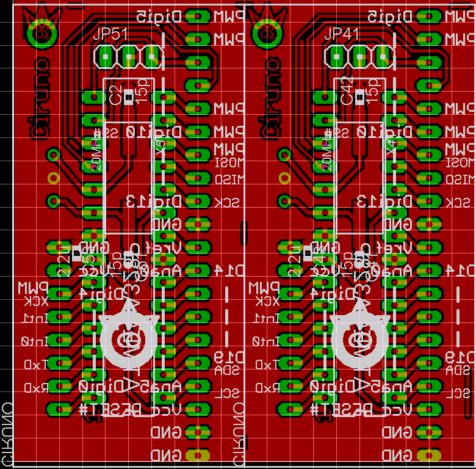Click the XCK label on JP51 board
476x469 pixels.
pos(36,301)
